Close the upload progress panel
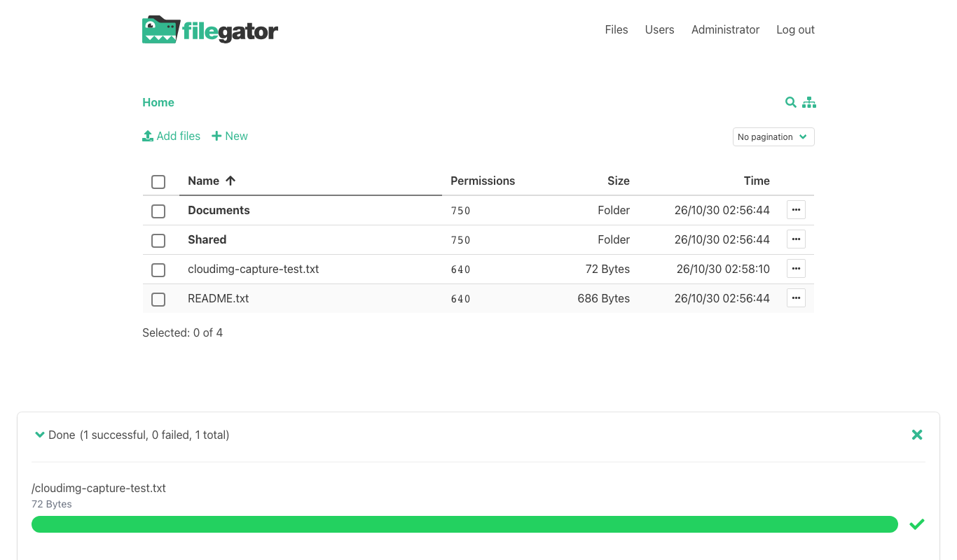 [x=917, y=435]
